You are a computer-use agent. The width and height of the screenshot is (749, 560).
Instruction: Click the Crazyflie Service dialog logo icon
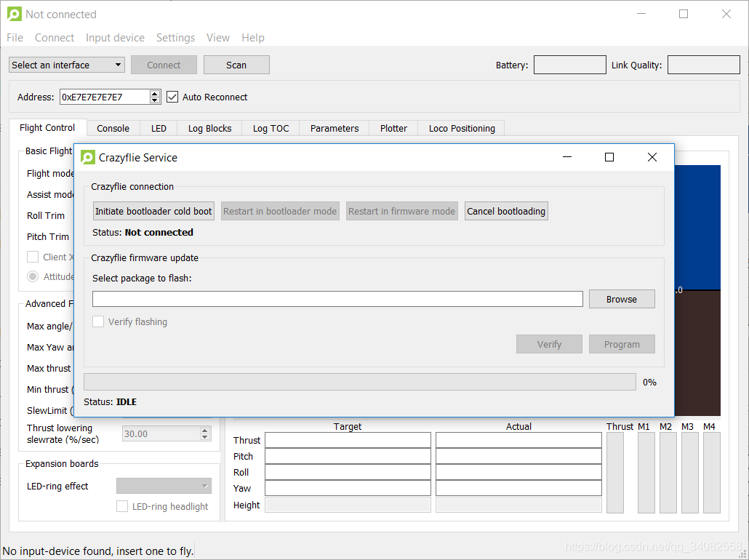point(88,157)
